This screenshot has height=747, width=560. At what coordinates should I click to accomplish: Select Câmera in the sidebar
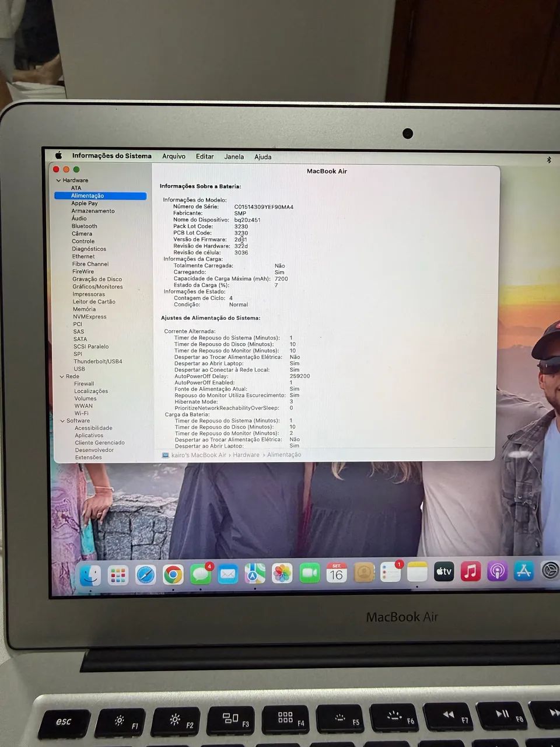(x=82, y=233)
